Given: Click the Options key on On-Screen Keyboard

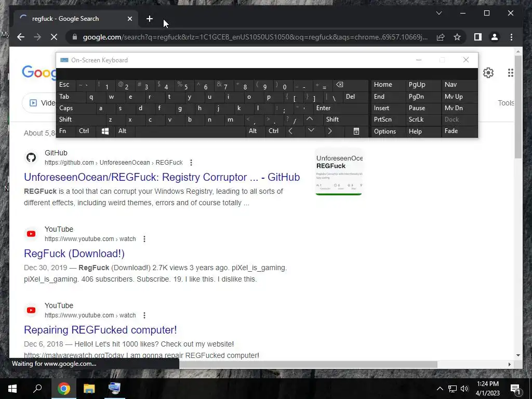Looking at the screenshot, I should point(388,131).
